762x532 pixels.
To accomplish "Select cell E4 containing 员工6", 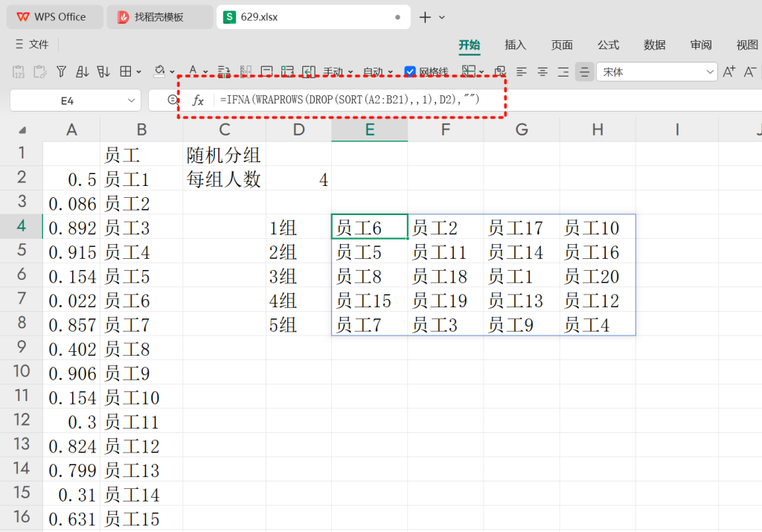I will [x=369, y=226].
